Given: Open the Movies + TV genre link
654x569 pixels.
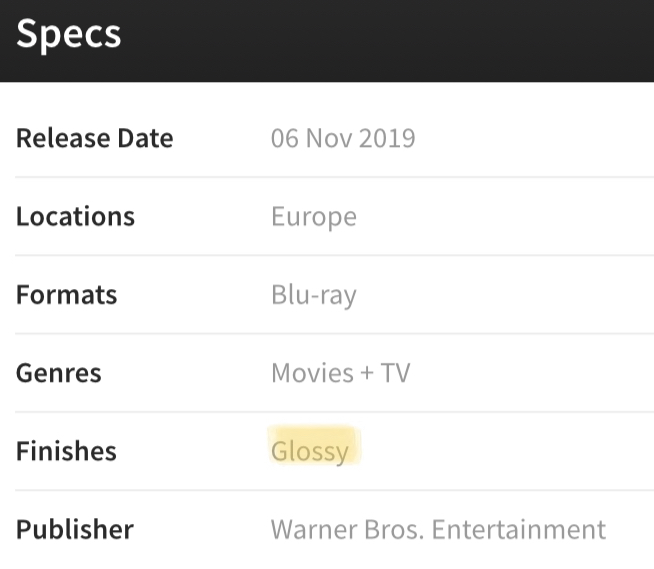Looking at the screenshot, I should (x=340, y=373).
